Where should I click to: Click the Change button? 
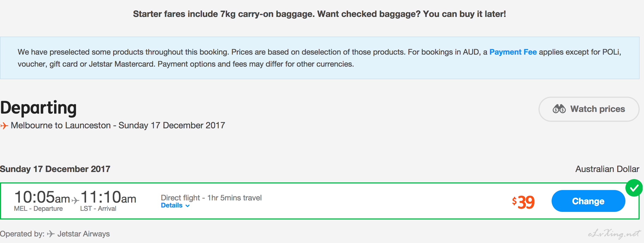(x=588, y=201)
